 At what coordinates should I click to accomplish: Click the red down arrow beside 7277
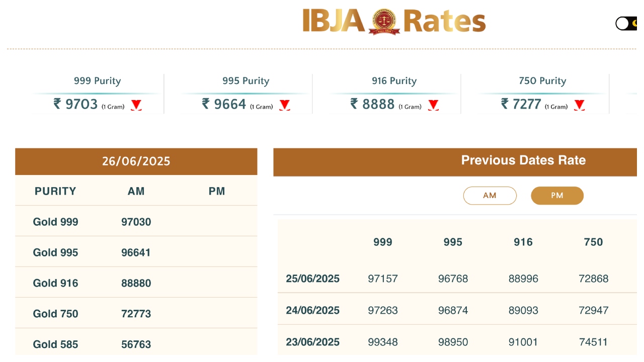point(579,105)
